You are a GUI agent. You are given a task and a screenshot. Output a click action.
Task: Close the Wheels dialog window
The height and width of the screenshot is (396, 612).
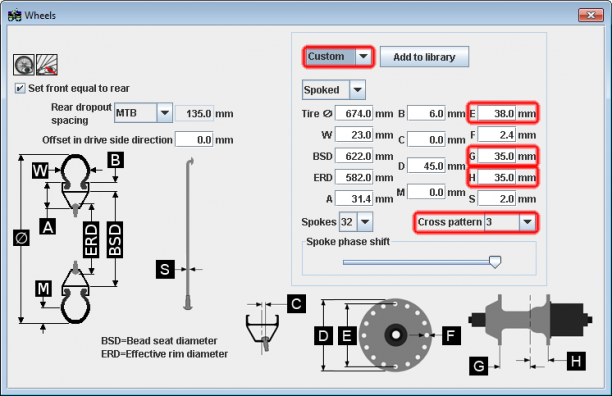pos(591,15)
